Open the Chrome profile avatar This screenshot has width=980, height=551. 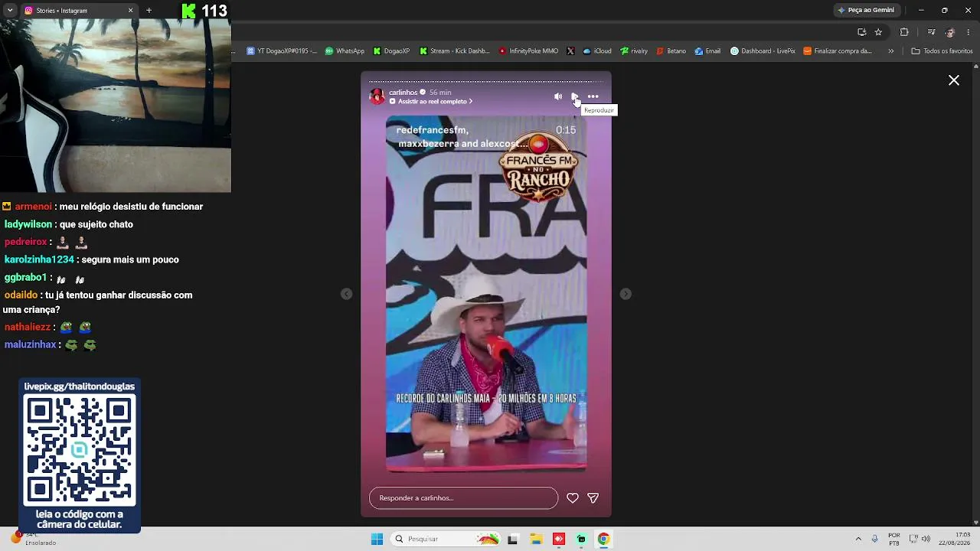[950, 32]
